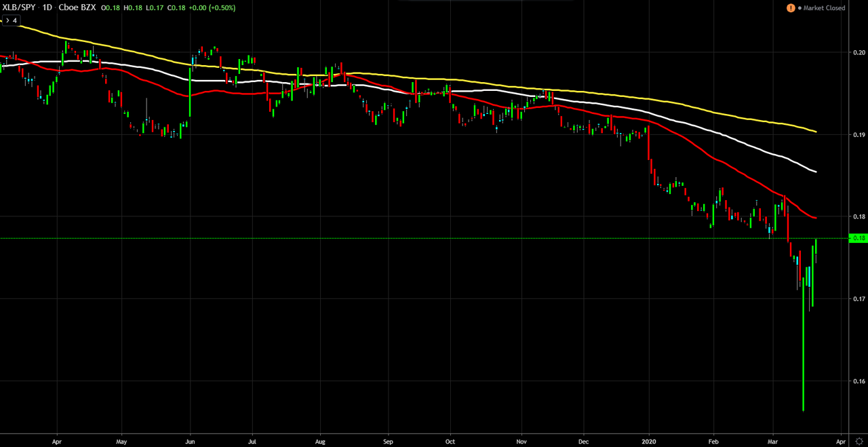The height and width of the screenshot is (447, 868).
Task: Click the Feb label on time axis
Action: (x=713, y=441)
